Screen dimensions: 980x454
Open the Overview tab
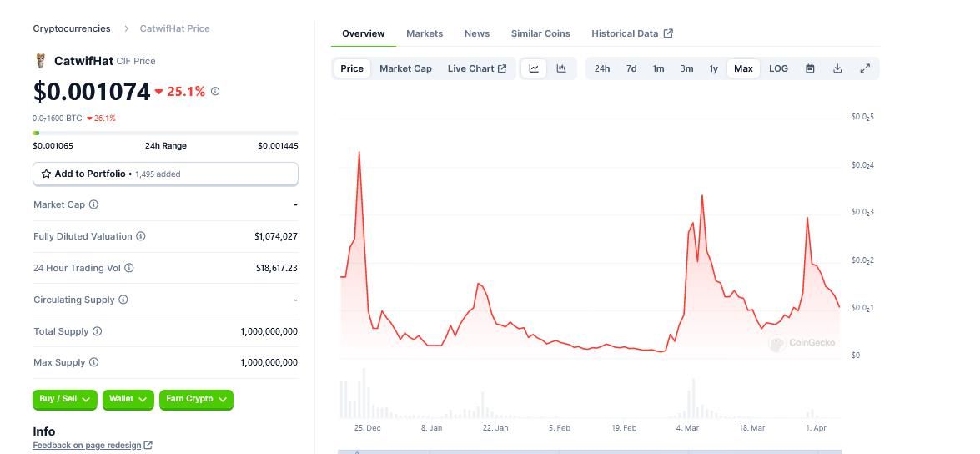(363, 33)
